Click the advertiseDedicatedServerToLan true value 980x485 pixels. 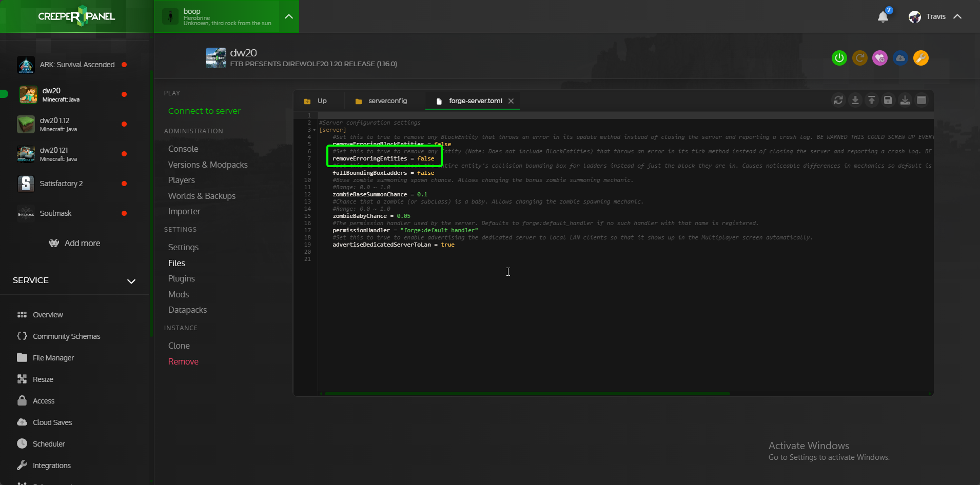coord(447,245)
